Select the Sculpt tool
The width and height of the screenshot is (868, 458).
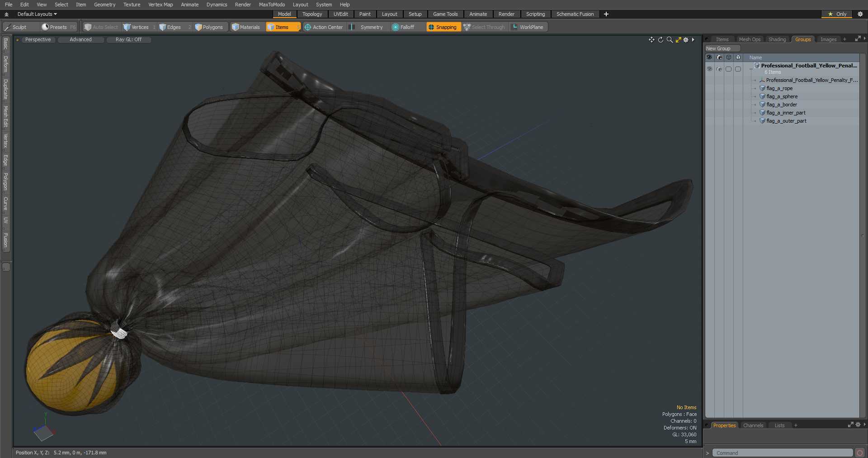click(16, 27)
